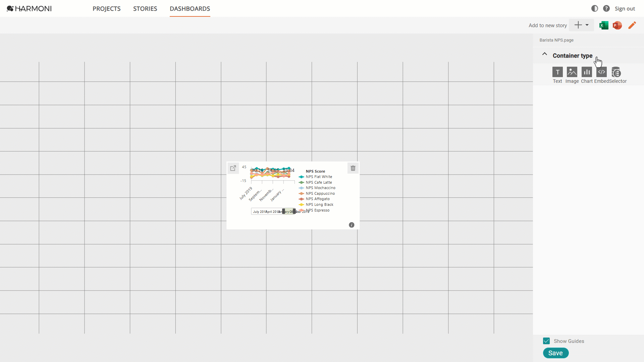Click the Barista NPS.page label
The width and height of the screenshot is (644, 362).
[x=556, y=40]
